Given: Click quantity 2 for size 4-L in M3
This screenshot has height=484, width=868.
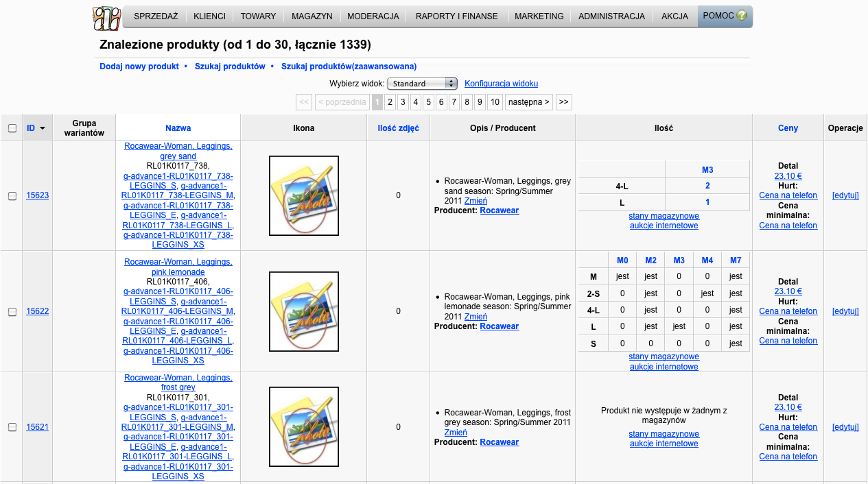Looking at the screenshot, I should click(707, 186).
